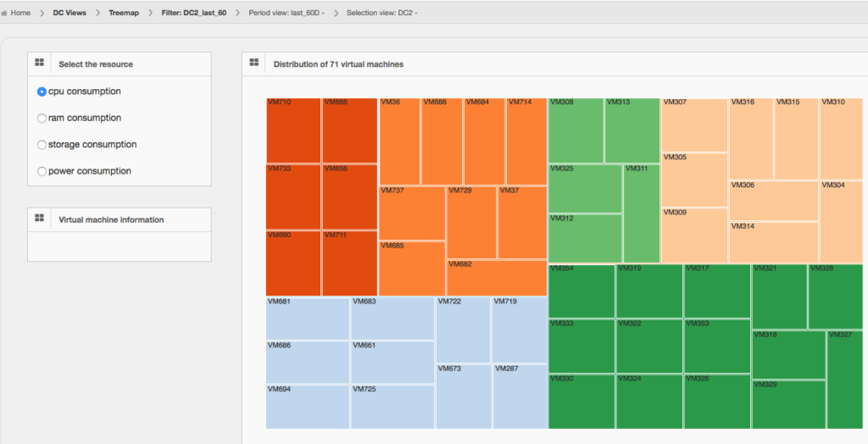This screenshot has width=868, height=444.
Task: Click grid icon beside Select the resource
Action: [39, 63]
